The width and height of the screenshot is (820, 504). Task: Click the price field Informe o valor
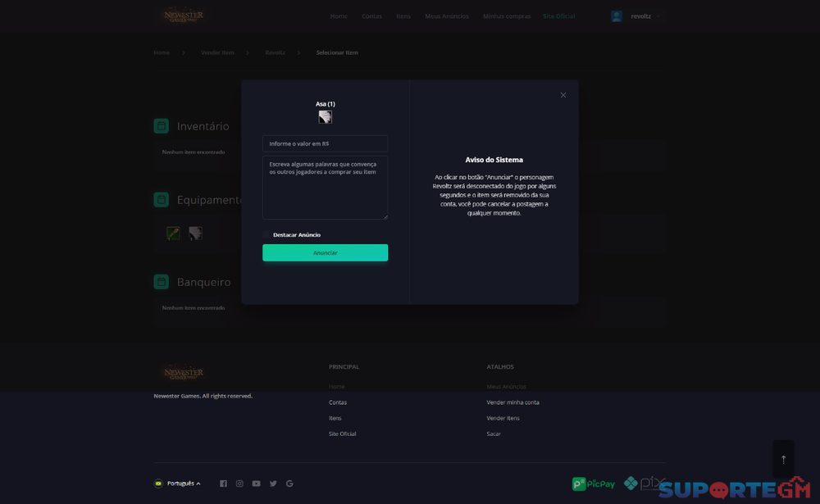click(x=326, y=143)
